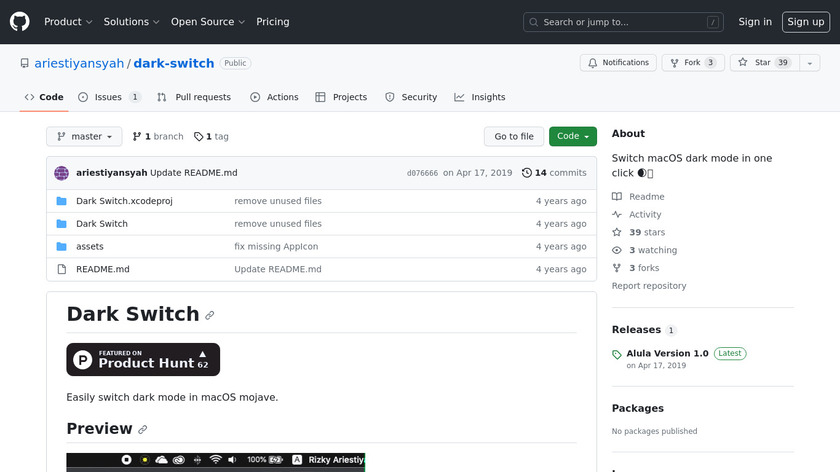The width and height of the screenshot is (840, 472).
Task: Open the Issues tab
Action: pyautogui.click(x=109, y=97)
